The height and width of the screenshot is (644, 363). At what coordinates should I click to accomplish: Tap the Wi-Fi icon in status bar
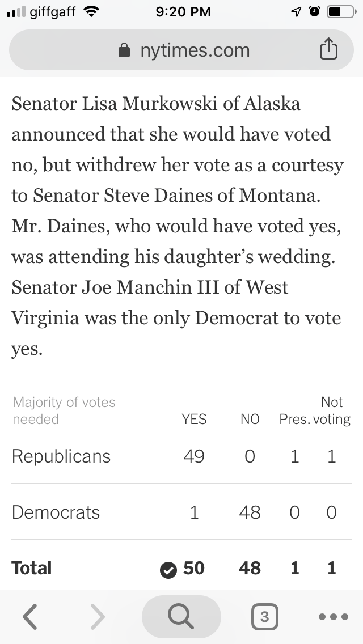pos(90,11)
